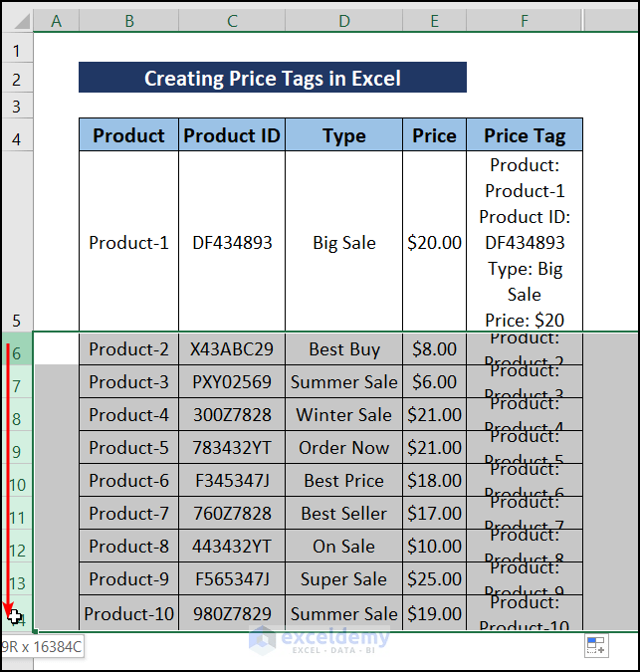
Task: Click the 980Z7829 cell
Action: point(232,613)
